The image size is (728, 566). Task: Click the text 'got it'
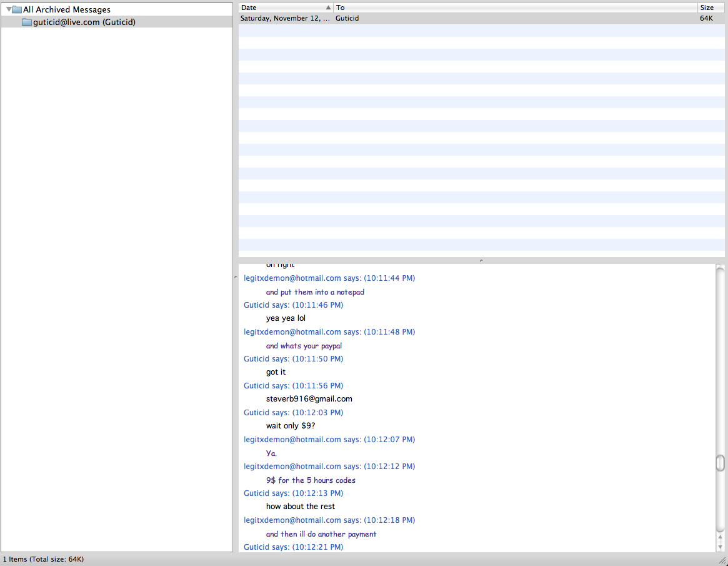click(x=276, y=372)
